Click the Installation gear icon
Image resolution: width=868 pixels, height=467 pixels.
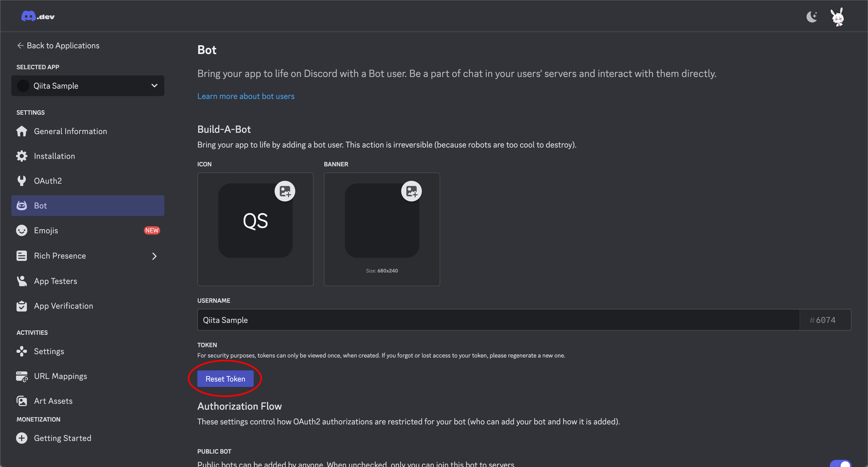point(21,156)
